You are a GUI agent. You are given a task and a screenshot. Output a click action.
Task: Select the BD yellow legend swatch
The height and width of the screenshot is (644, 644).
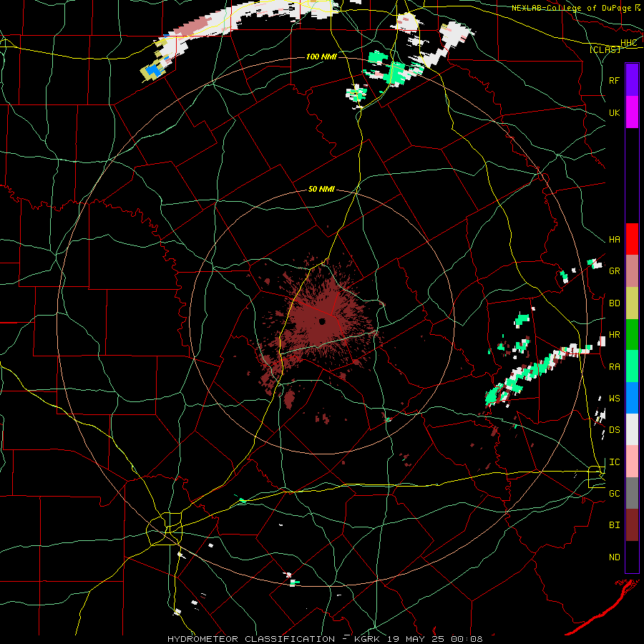point(632,303)
